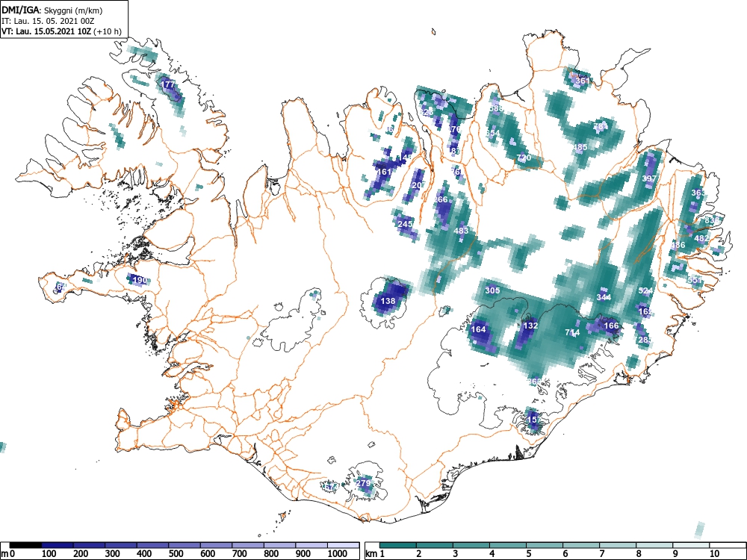Click the 266 visibility label
Viewport: 747px width, 560px height.
point(441,199)
